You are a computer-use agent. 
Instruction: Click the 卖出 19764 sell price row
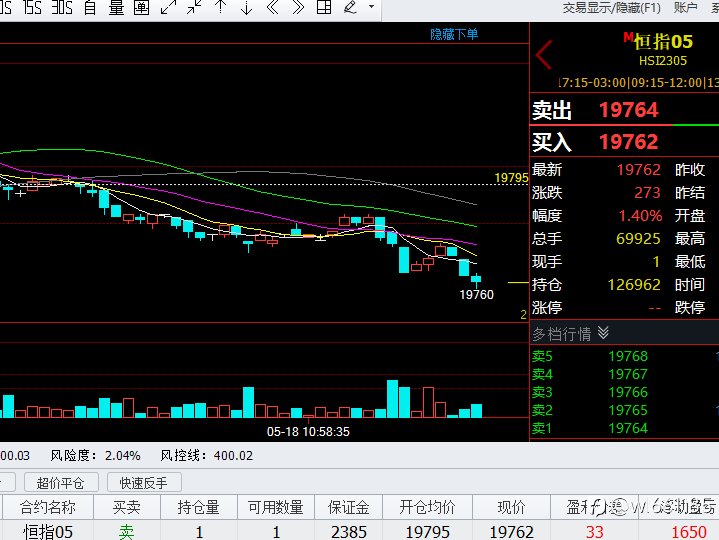[625, 110]
